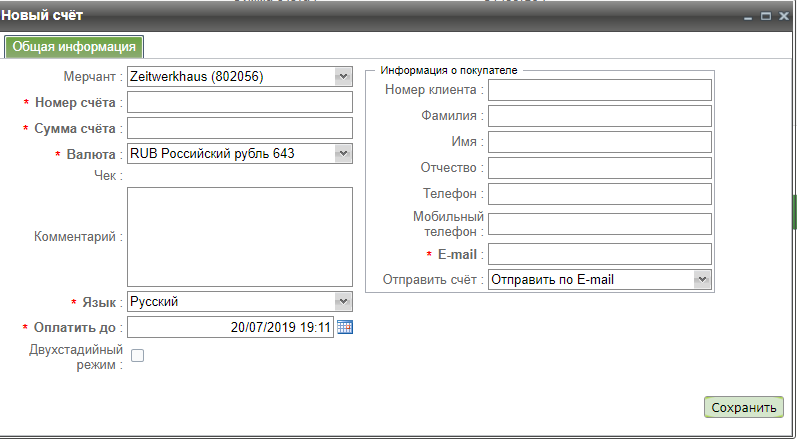Open the Отправить счёт dropdown
Screen dimensions: 797x440
click(701, 279)
